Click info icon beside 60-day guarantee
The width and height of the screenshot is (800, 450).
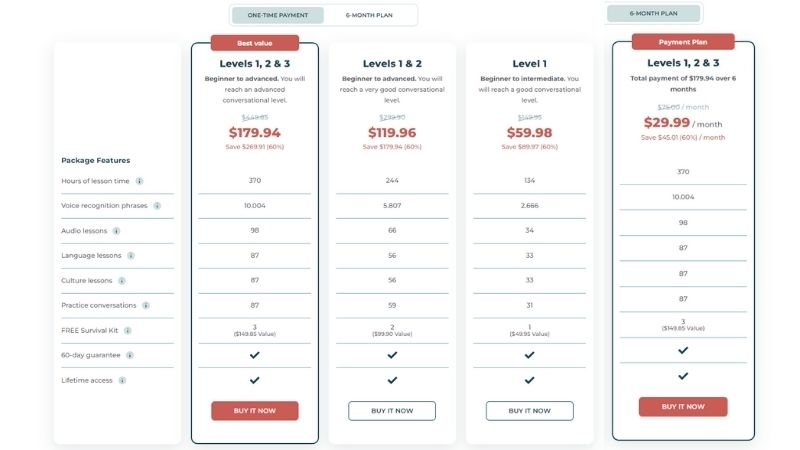click(130, 355)
